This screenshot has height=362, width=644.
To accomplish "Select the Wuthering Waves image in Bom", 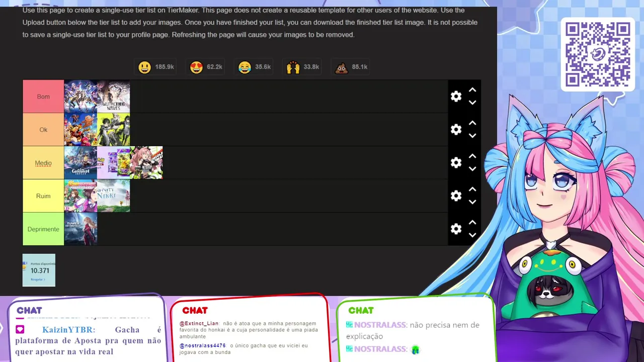I will click(114, 97).
